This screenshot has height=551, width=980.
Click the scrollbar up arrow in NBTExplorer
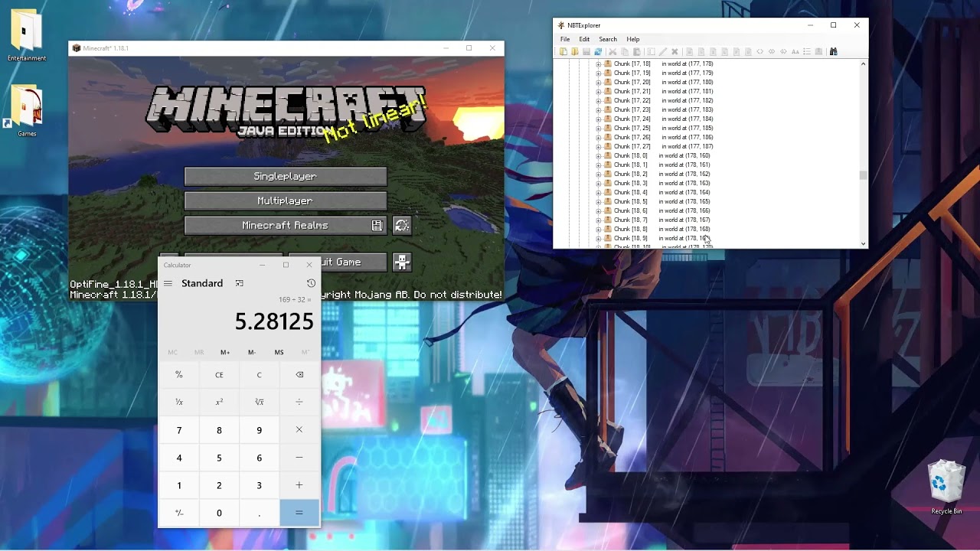coord(864,64)
